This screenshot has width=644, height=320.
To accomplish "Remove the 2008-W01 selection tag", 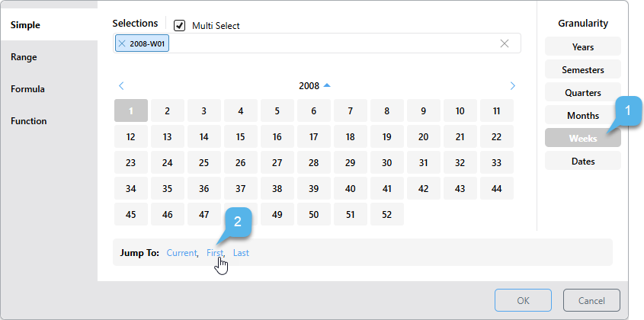I will (x=122, y=43).
